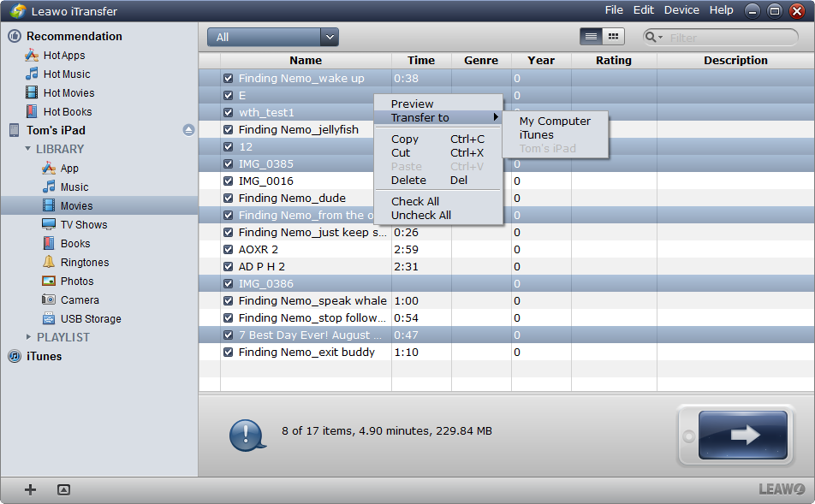Switch to grid thumbnail view
Image resolution: width=815 pixels, height=504 pixels.
click(x=613, y=37)
